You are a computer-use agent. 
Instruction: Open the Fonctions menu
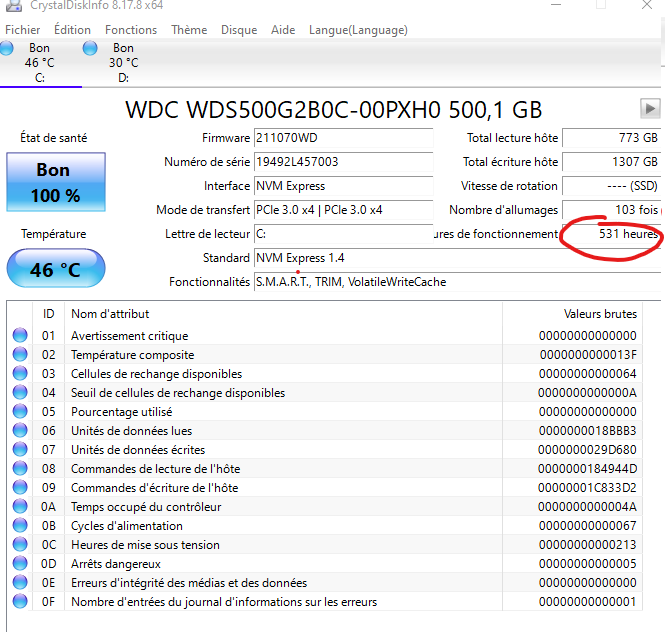(131, 30)
